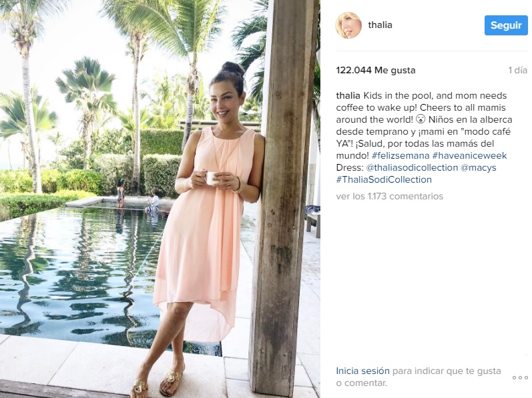Click the thalia username in header

point(380,25)
